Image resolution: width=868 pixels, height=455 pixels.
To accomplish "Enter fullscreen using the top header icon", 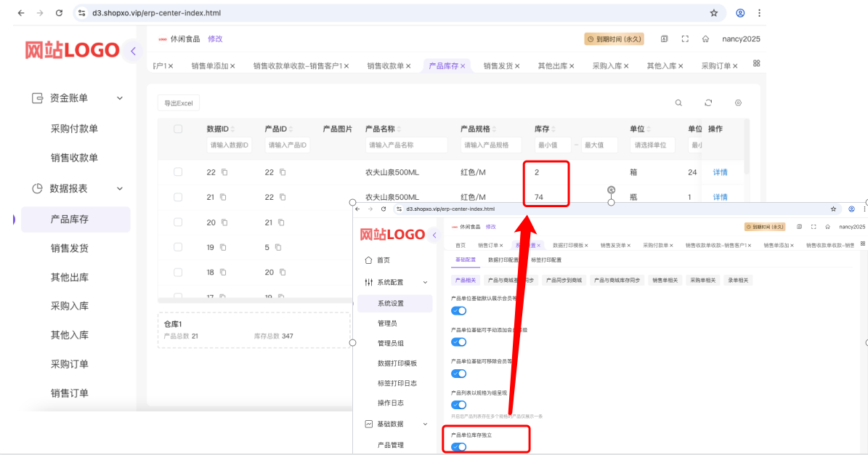I will (x=685, y=39).
